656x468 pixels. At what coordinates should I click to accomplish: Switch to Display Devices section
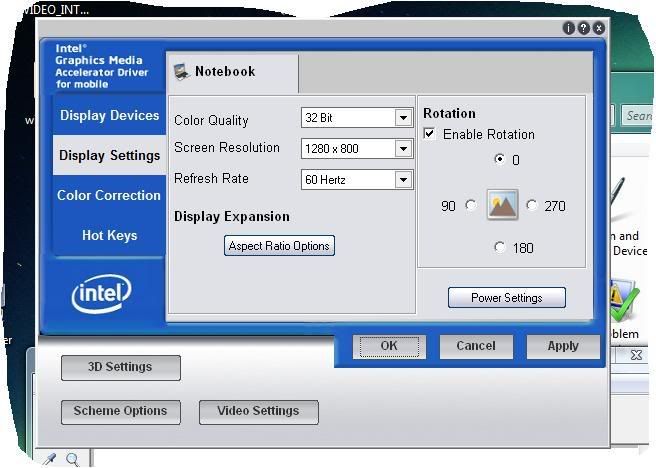[x=110, y=115]
